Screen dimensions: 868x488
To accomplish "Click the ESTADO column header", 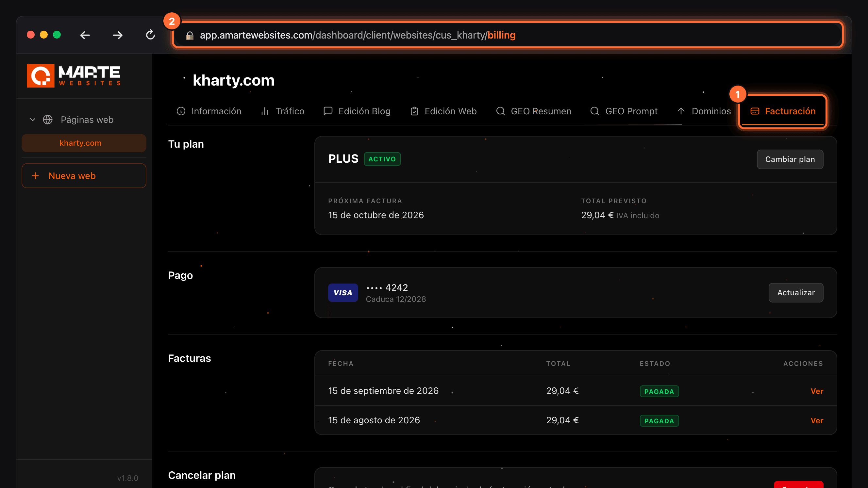I will tap(655, 364).
